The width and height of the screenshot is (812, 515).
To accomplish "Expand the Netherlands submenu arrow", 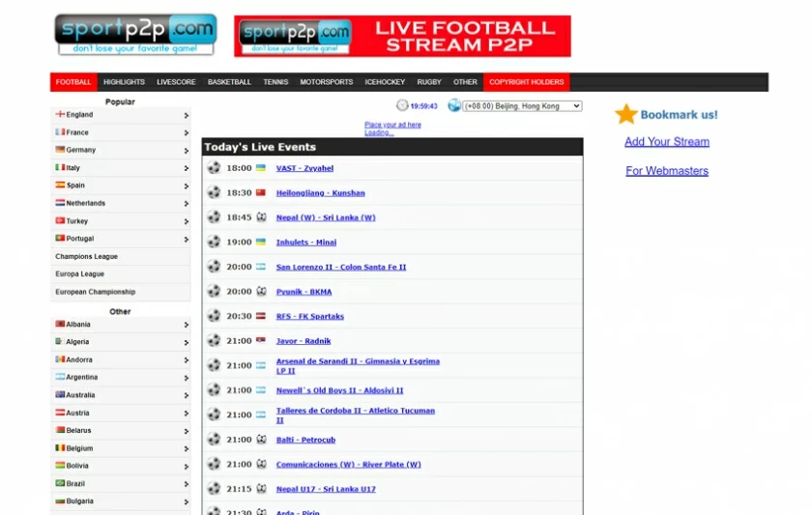I will [x=186, y=204].
